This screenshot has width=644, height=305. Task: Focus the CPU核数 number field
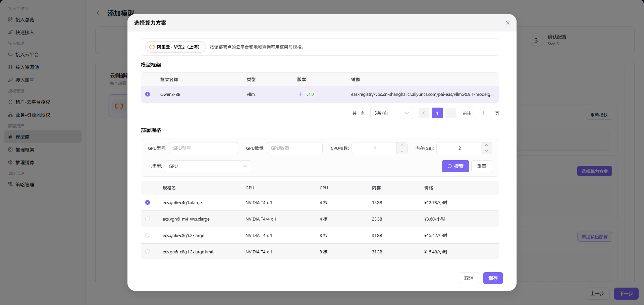click(x=374, y=148)
